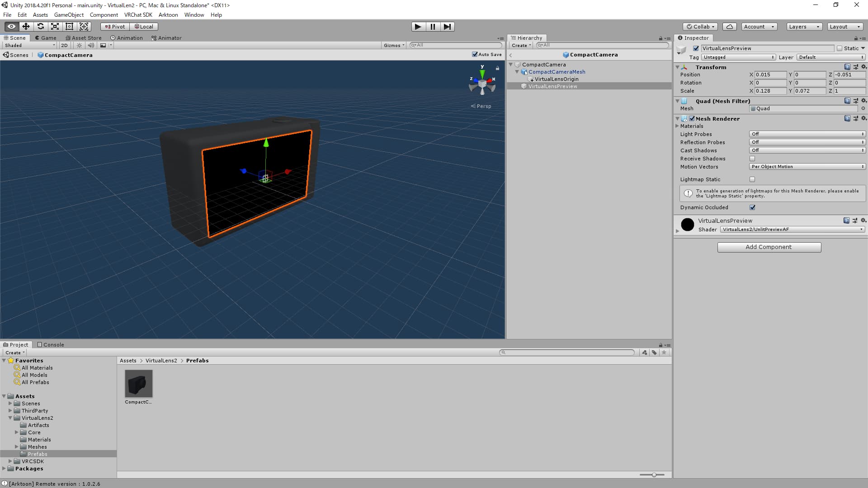The width and height of the screenshot is (868, 488).
Task: Start Play mode
Action: coord(418,27)
